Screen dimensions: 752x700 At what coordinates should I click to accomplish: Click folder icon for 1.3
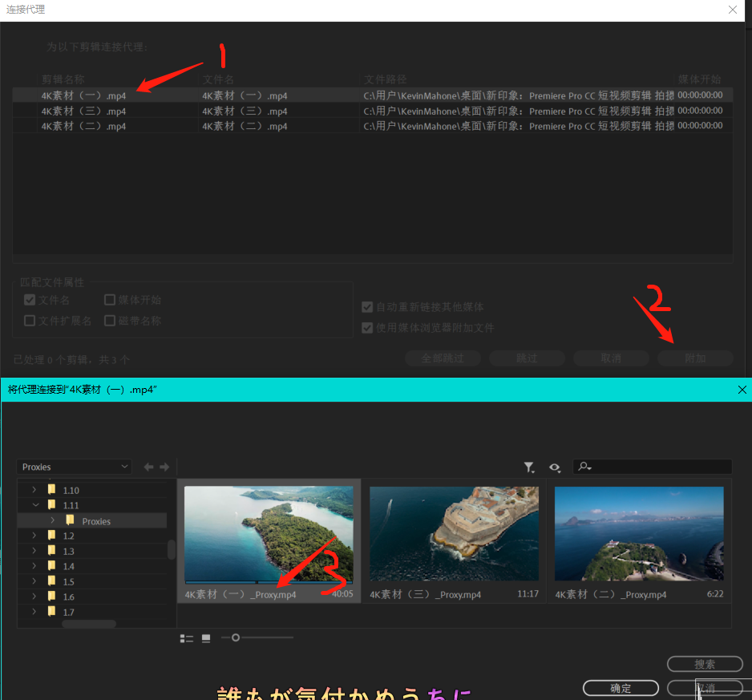point(52,550)
